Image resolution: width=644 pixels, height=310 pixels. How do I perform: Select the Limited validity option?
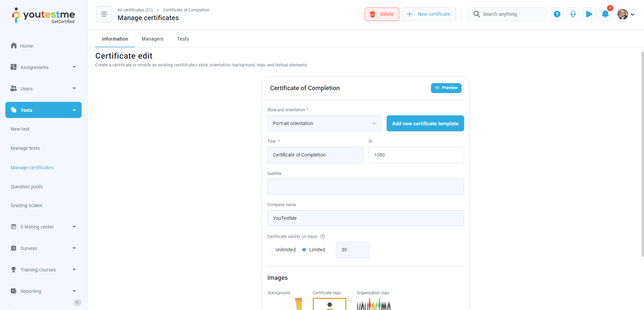(304, 250)
